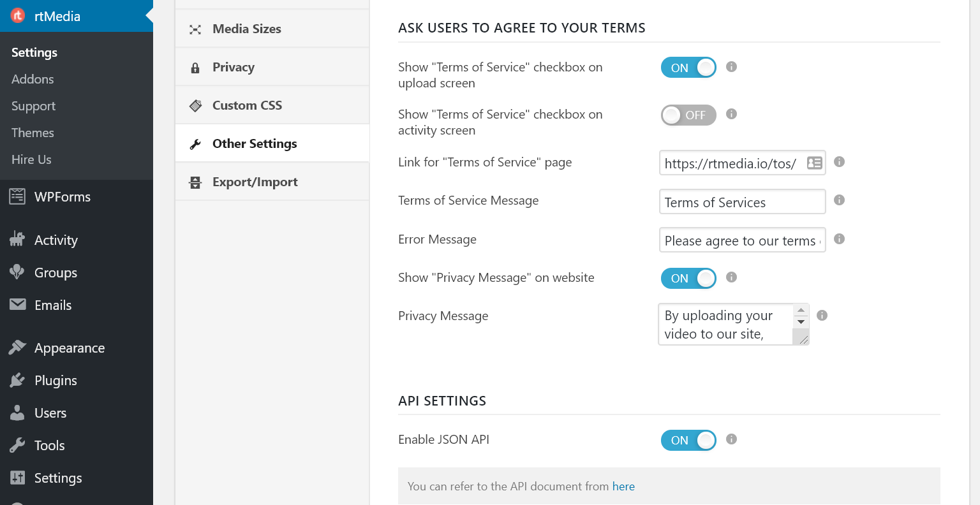Switch to the Privacy settings tab

click(x=234, y=67)
